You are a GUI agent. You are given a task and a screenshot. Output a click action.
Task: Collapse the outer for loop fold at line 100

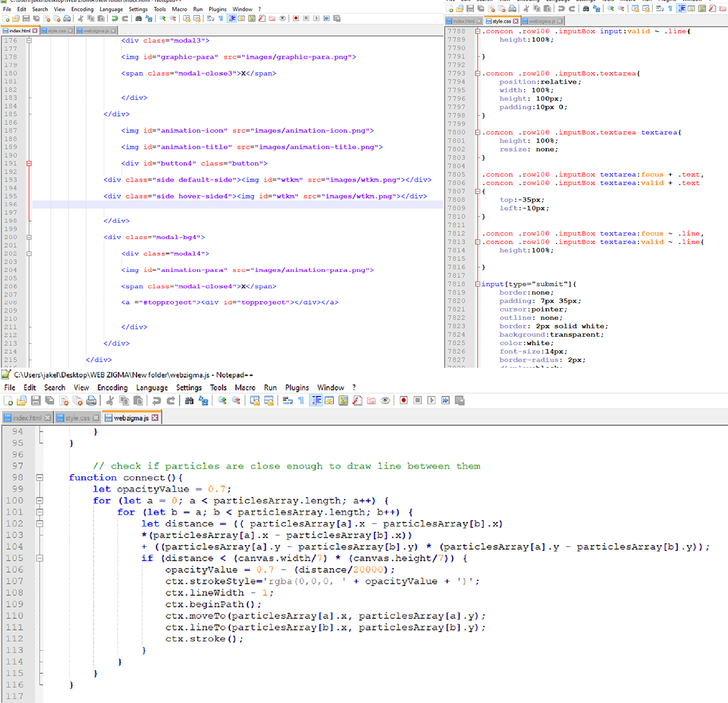pos(39,501)
